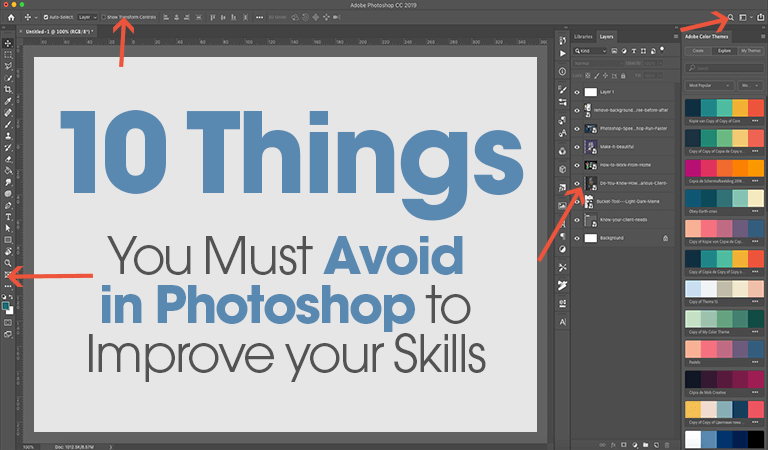Delete layer with the trash icon
The width and height of the screenshot is (768, 450).
(x=667, y=445)
